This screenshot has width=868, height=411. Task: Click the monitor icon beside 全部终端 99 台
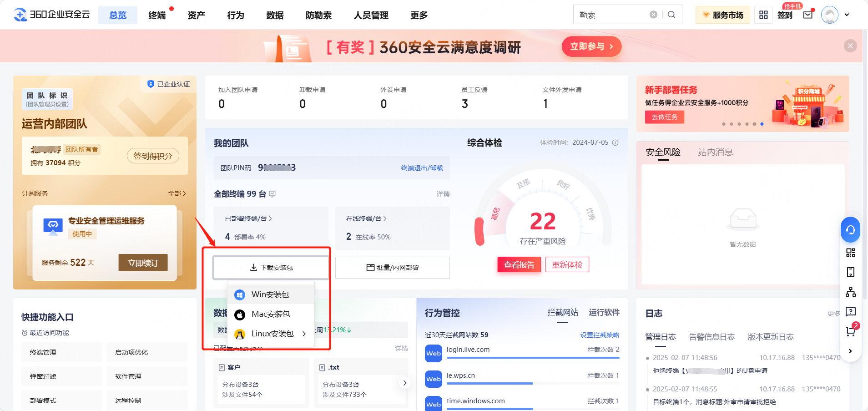[272, 194]
